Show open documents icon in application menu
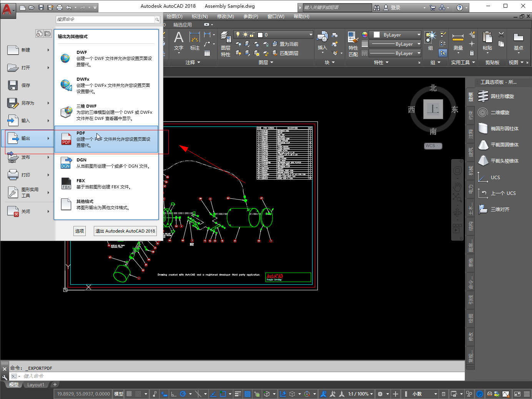This screenshot has width=532, height=399. 48,34
